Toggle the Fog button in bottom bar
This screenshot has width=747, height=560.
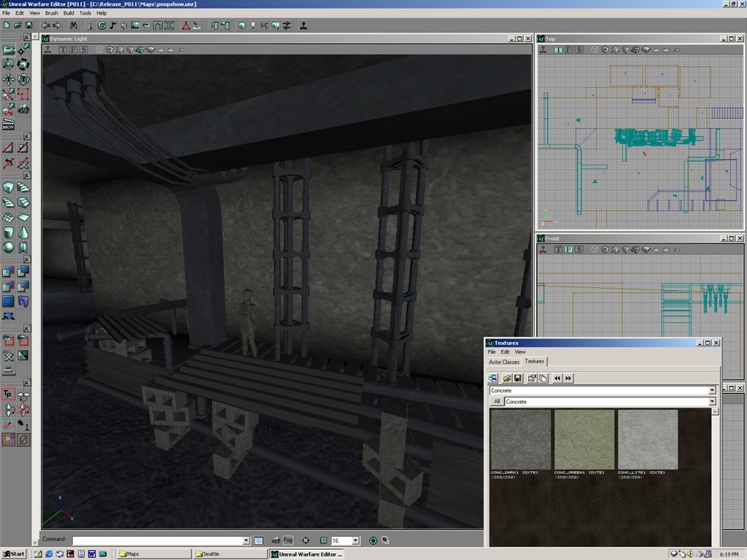pyautogui.click(x=288, y=540)
